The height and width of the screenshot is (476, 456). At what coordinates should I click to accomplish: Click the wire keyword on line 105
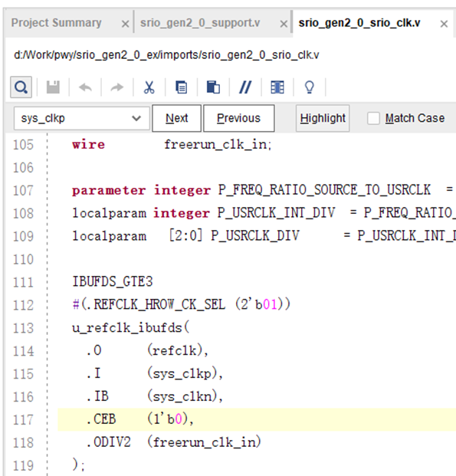pyautogui.click(x=88, y=145)
